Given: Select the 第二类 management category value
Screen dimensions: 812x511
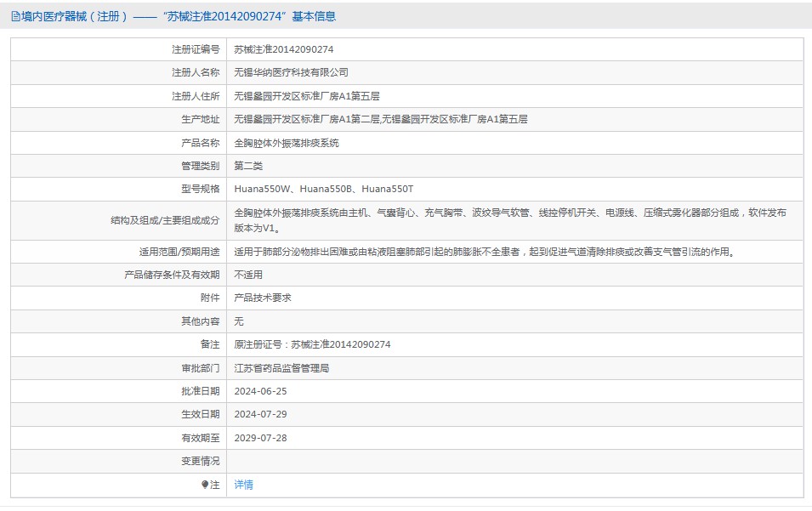Looking at the screenshot, I should click(248, 166).
